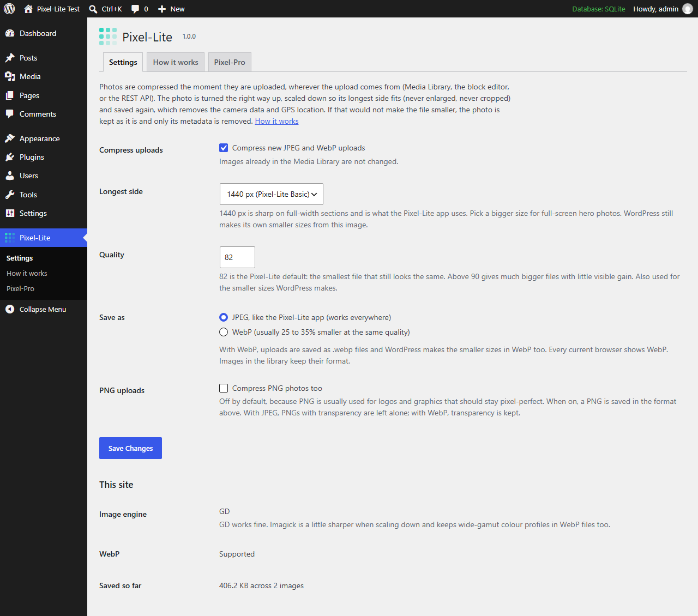Viewport: 698px width, 616px height.
Task: Select JPEG like the Pixel-Lite app radio
Action: [224, 317]
